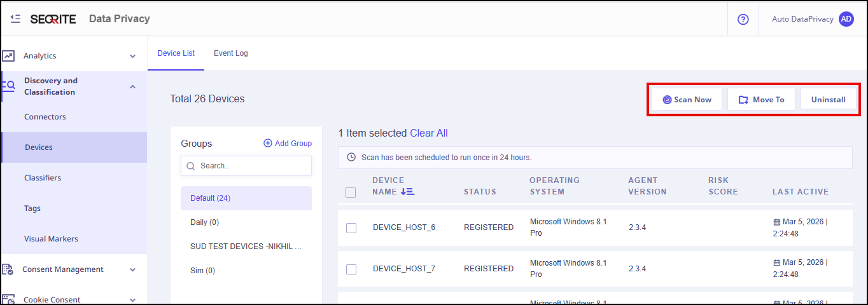Click the groups Search input field

click(x=253, y=166)
